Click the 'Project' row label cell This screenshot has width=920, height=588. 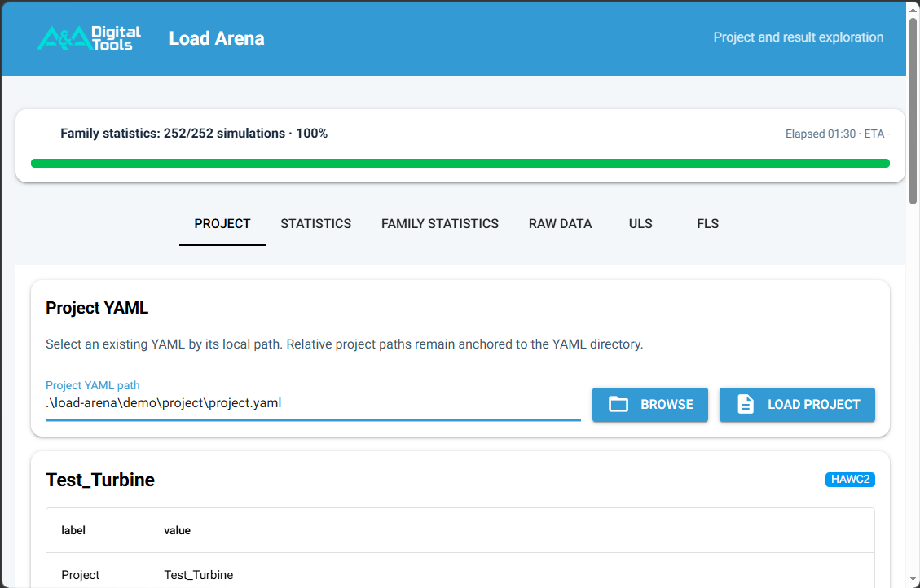tap(81, 575)
